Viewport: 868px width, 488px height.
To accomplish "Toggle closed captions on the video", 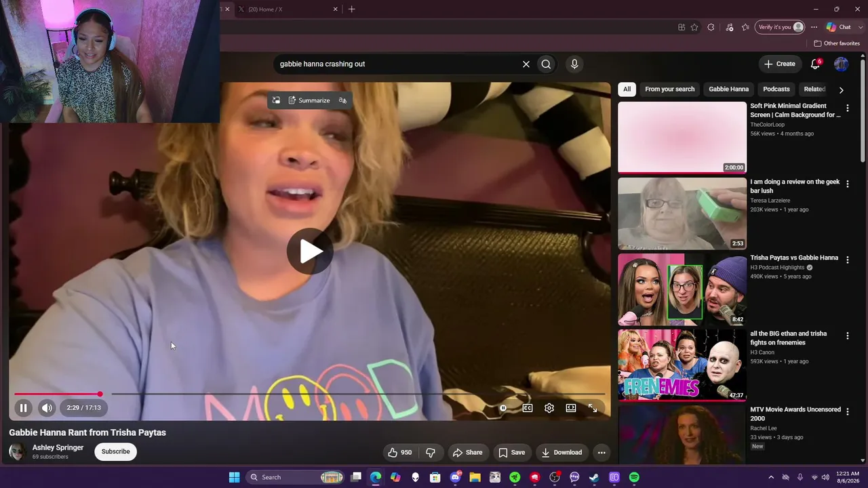I will 528,408.
